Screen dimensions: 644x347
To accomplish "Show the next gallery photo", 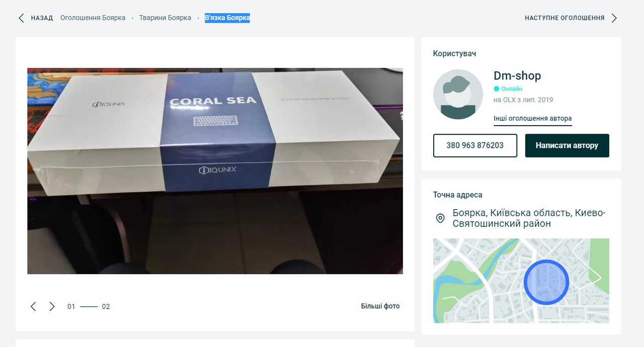I will click(x=52, y=306).
